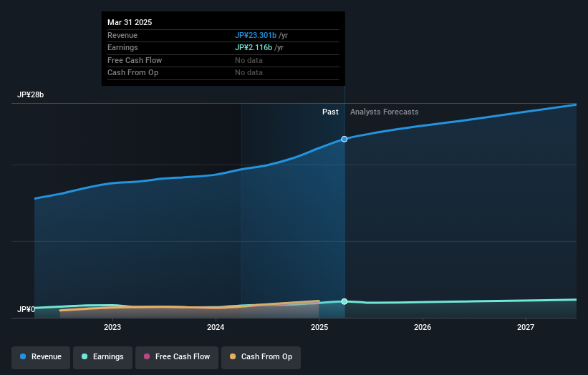Click the Revenue tooltip row label
Viewport: 588px width, 375px height.
[x=122, y=35]
